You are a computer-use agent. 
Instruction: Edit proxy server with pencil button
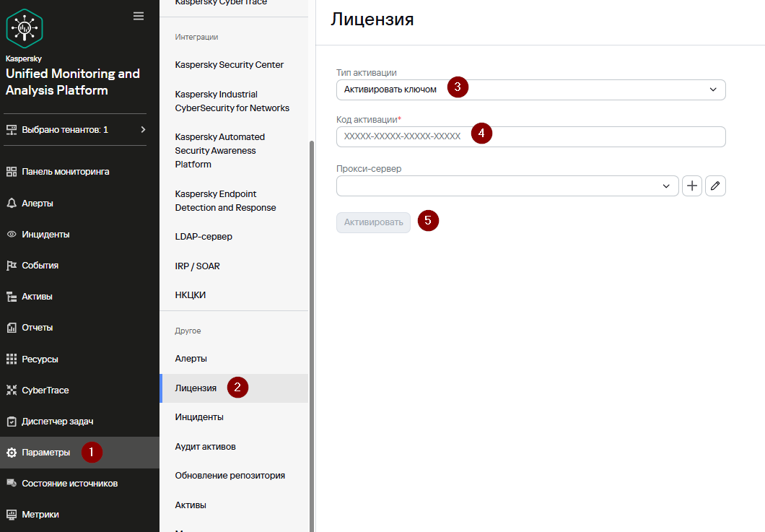click(715, 186)
